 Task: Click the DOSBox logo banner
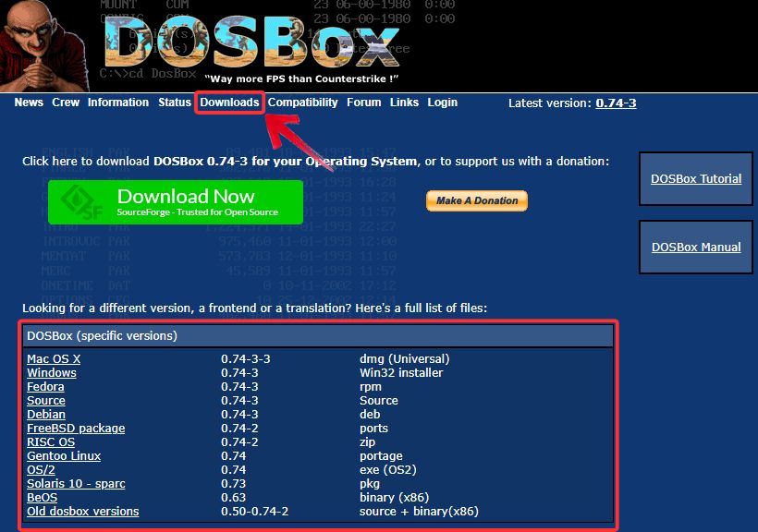251,42
